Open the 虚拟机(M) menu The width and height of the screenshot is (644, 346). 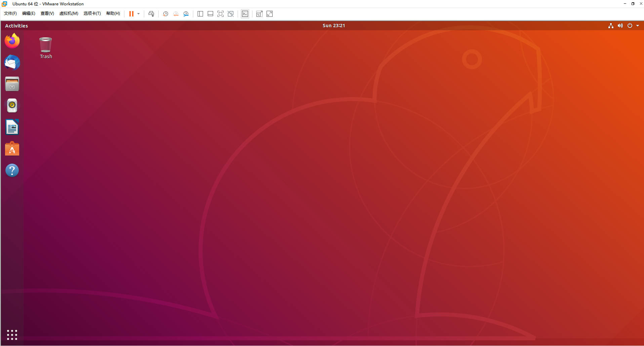[x=69, y=13]
